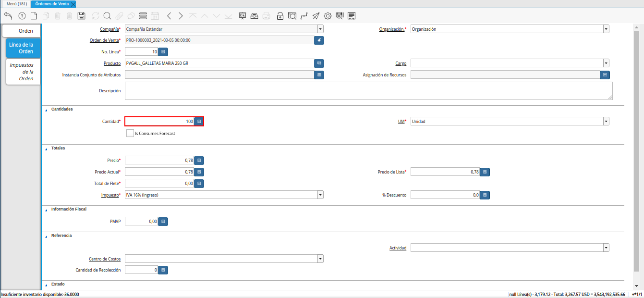Switch to the Menú (181) tab
The height and width of the screenshot is (298, 644).
click(x=16, y=4)
